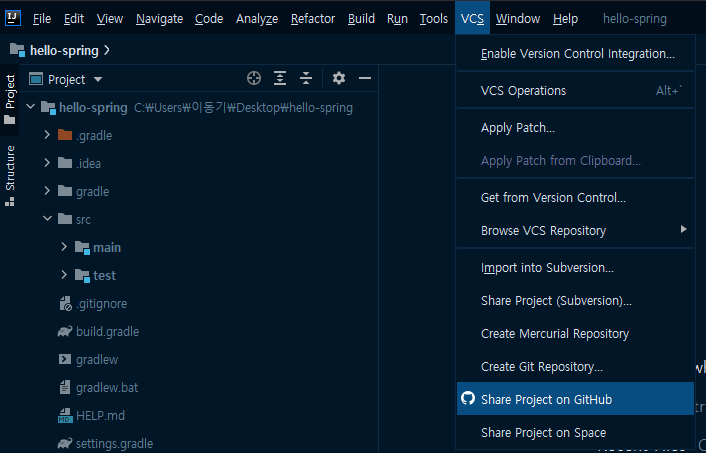Screen dimensions: 706x453
Task: Choose Apply Patch from VCS menu
Action: [575, 128]
